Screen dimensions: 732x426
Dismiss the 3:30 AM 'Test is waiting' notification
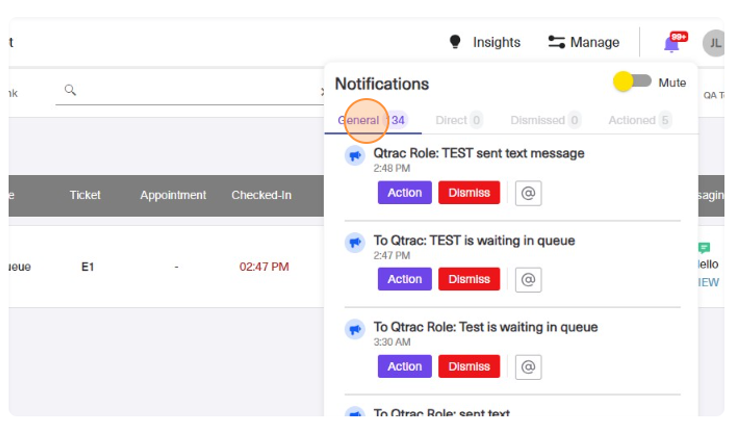tap(469, 366)
